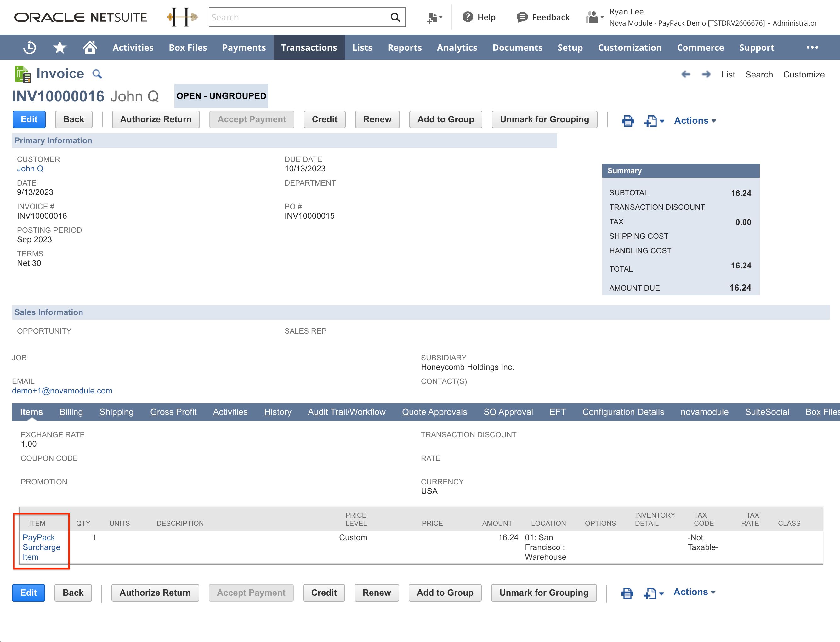Open invoice search via magnifier beside Invoice title
The width and height of the screenshot is (840, 642).
click(96, 73)
